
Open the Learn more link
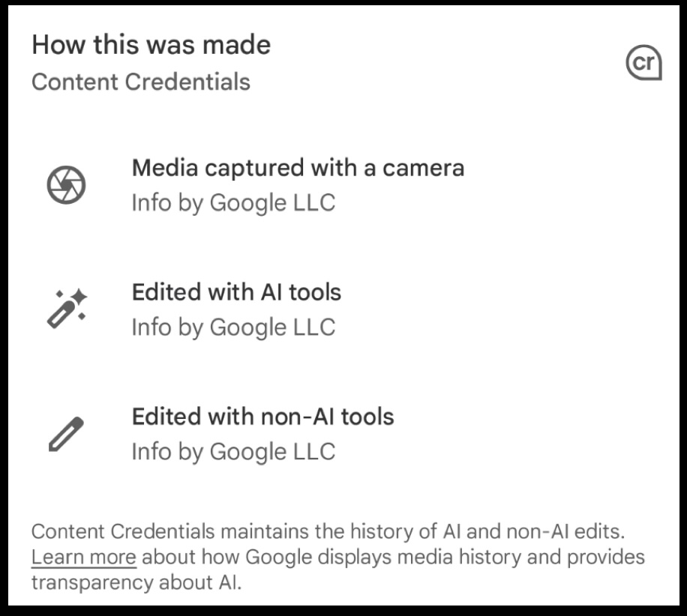pos(83,558)
